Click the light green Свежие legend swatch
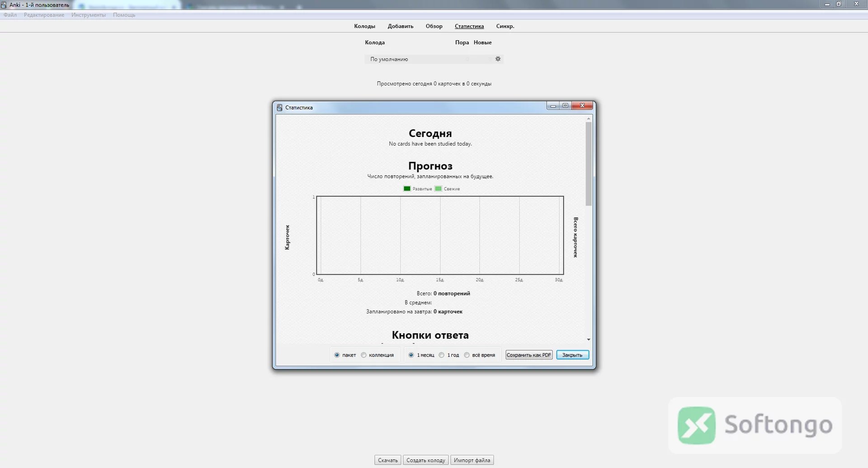The image size is (868, 468). pos(438,189)
